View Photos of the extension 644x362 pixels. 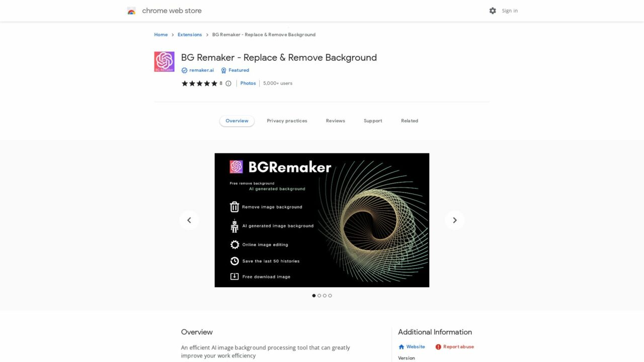[248, 83]
